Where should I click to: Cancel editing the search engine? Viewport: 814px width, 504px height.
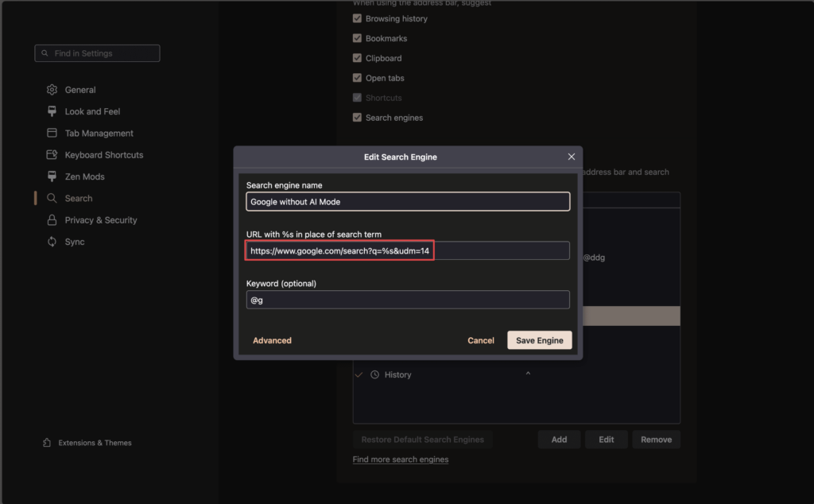480,340
